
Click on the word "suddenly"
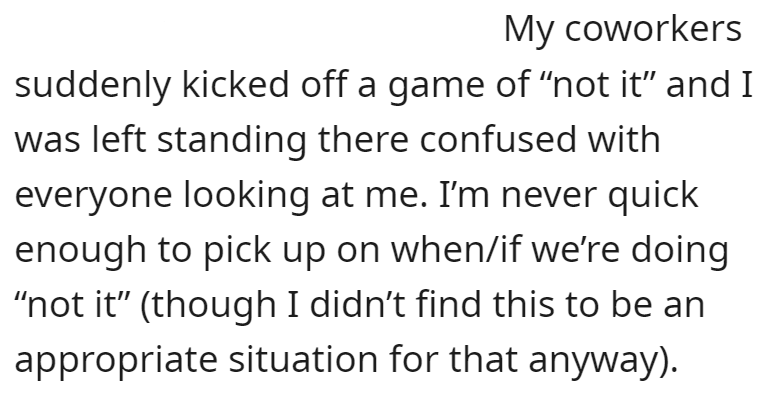coord(92,86)
